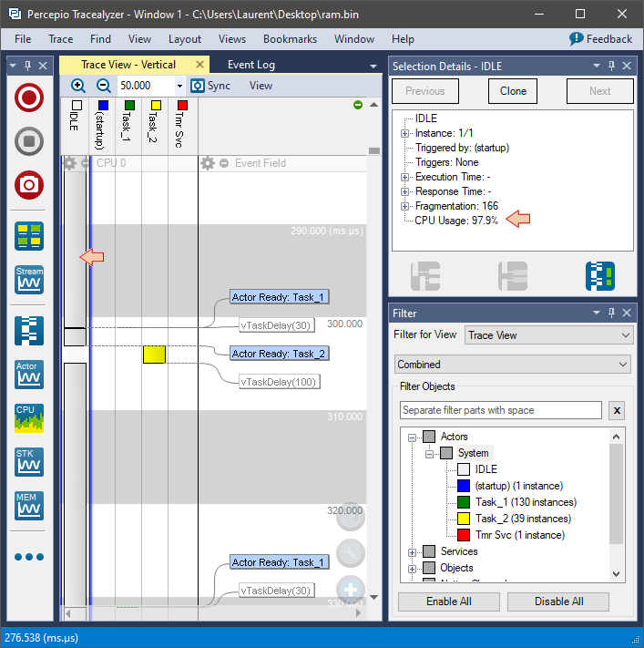Open Event Field settings gear

[x=208, y=163]
